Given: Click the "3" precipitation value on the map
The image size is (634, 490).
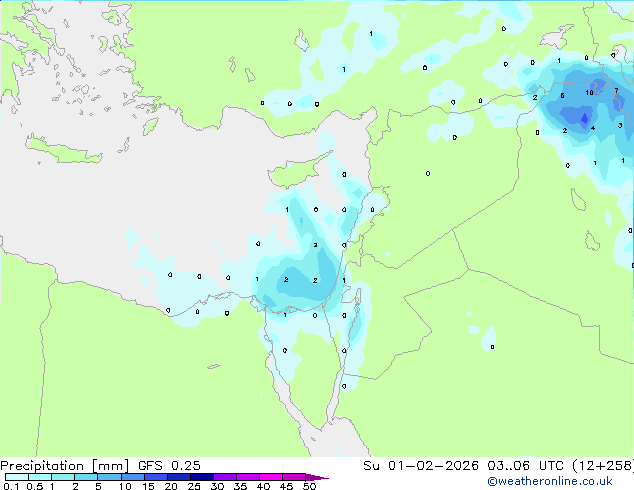Looking at the screenshot, I should point(620,126).
